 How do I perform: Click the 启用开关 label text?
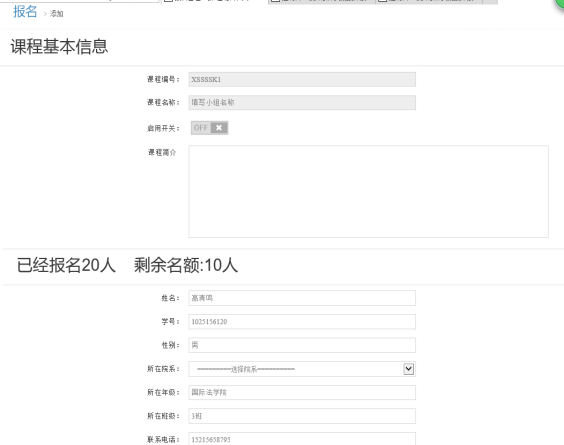[163, 128]
